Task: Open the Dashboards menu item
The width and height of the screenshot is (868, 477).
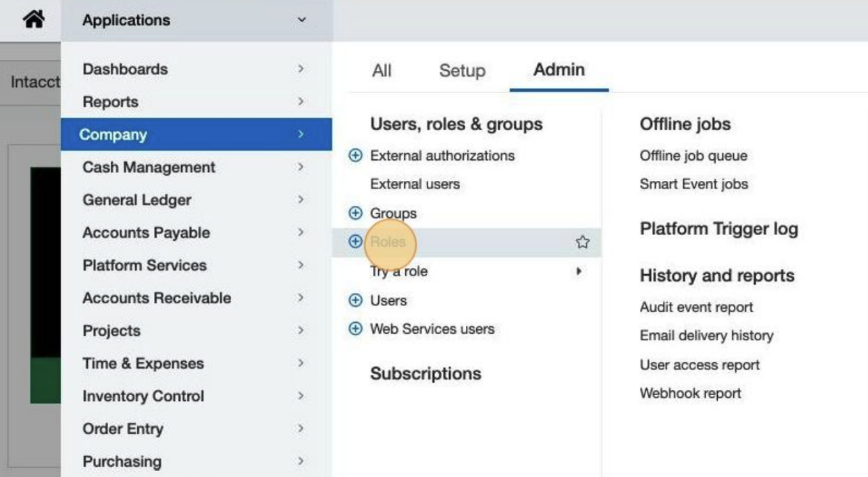Action: (125, 69)
